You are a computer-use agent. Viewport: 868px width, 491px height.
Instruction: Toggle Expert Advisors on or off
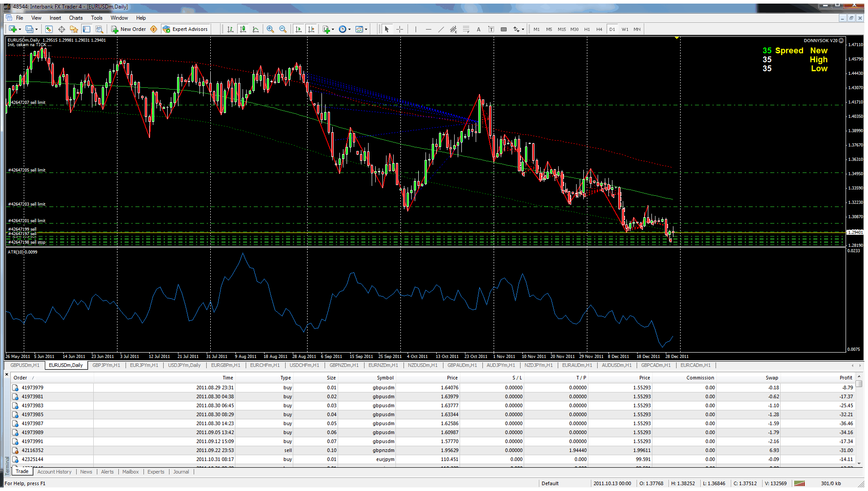pos(186,29)
